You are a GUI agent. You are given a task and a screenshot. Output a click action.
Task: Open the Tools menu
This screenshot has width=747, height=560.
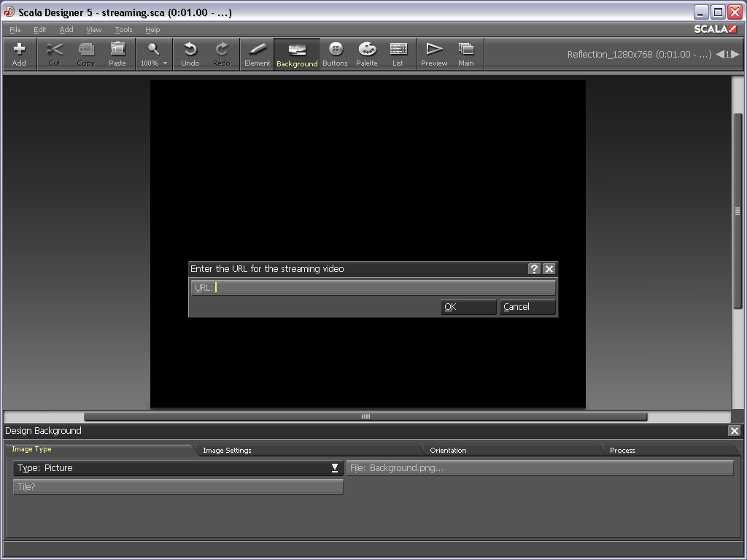(123, 30)
